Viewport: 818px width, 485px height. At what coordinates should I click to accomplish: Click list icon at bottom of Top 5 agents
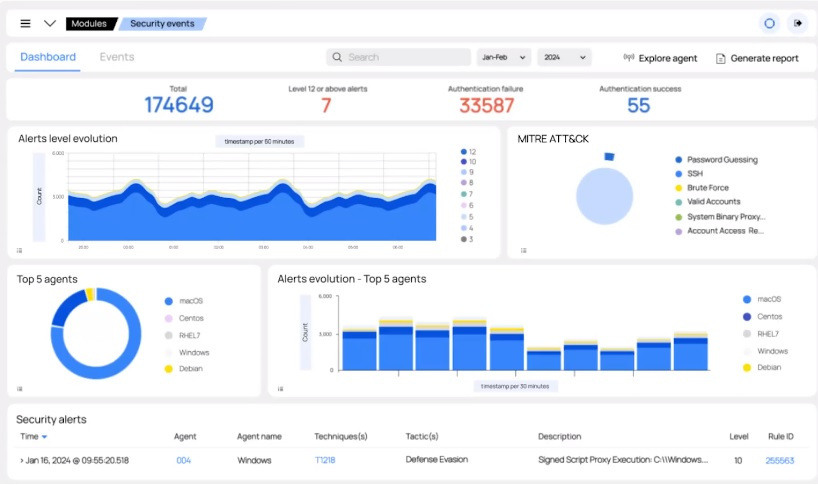pyautogui.click(x=20, y=388)
